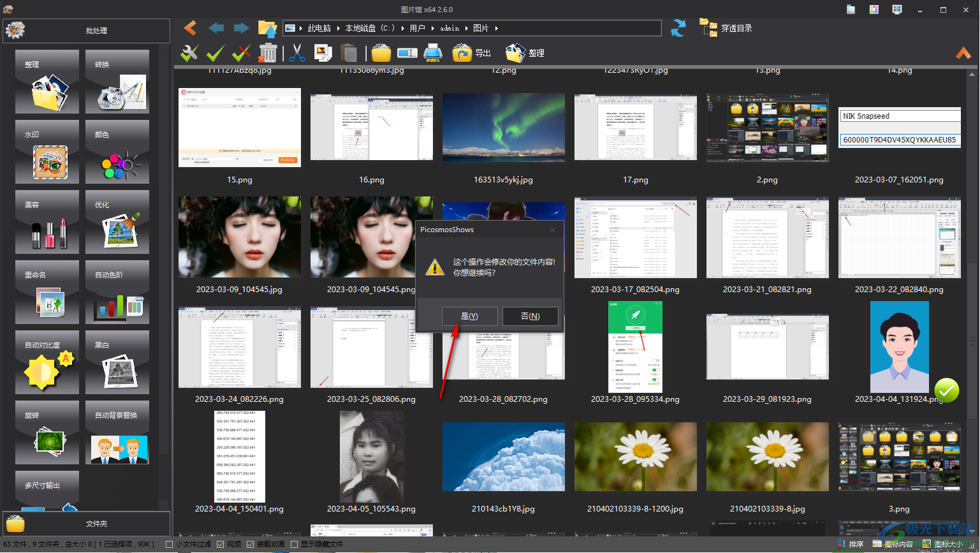Open the 旋转 rotate tool

[x=47, y=433]
